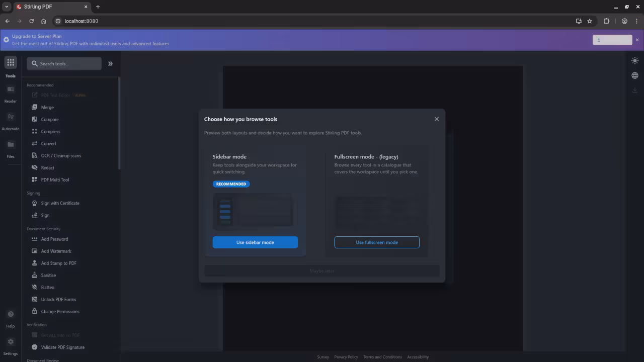Collapse the tool panel with double-chevron

pos(110,64)
